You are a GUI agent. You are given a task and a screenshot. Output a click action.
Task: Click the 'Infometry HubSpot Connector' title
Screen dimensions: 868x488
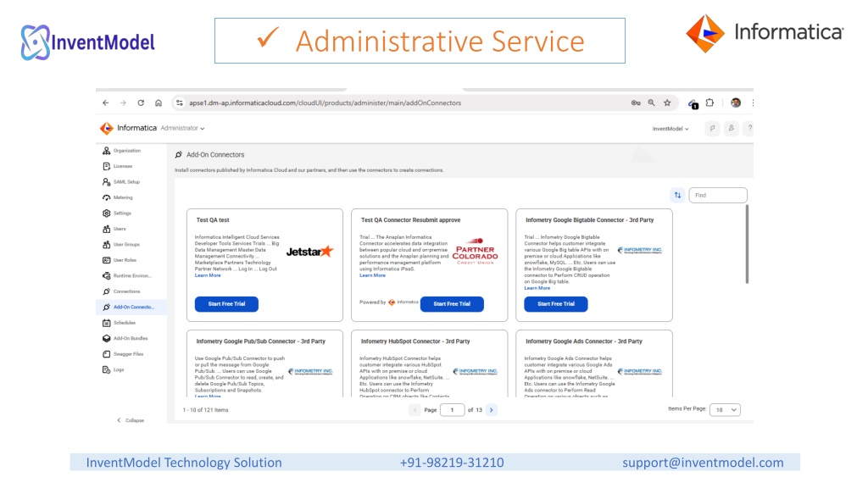[x=415, y=341]
